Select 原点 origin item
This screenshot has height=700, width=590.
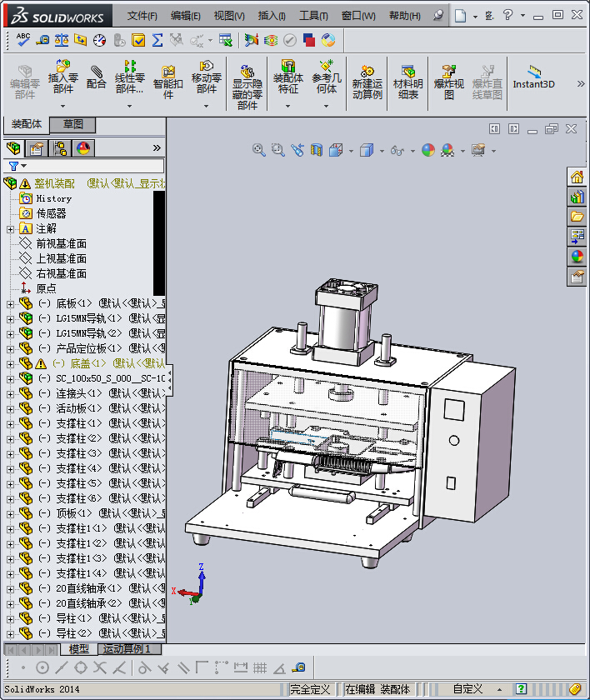pyautogui.click(x=46, y=289)
